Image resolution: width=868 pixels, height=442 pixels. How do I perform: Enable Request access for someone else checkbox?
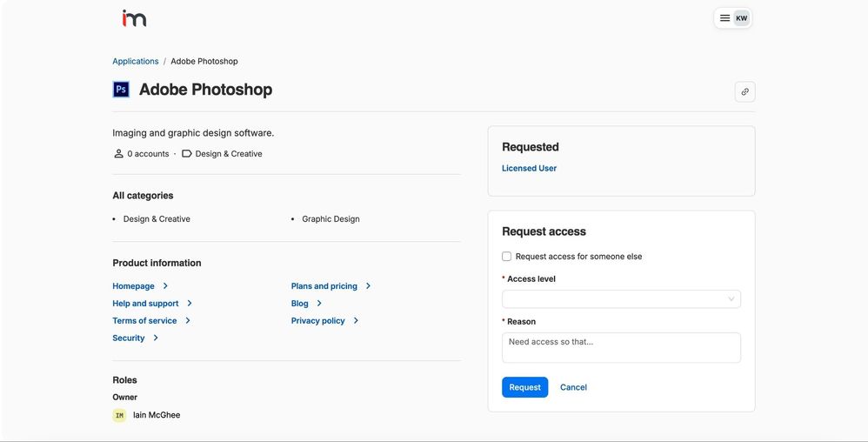pos(507,257)
